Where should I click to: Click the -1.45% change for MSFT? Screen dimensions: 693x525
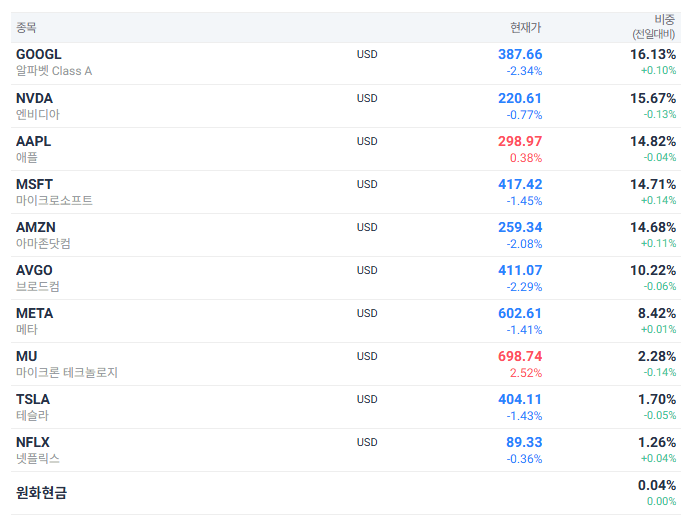point(524,201)
